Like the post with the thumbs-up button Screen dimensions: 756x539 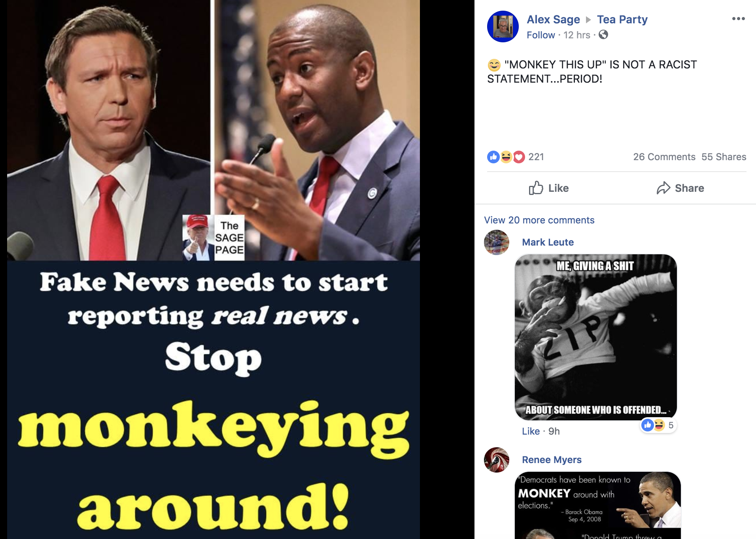tap(549, 188)
